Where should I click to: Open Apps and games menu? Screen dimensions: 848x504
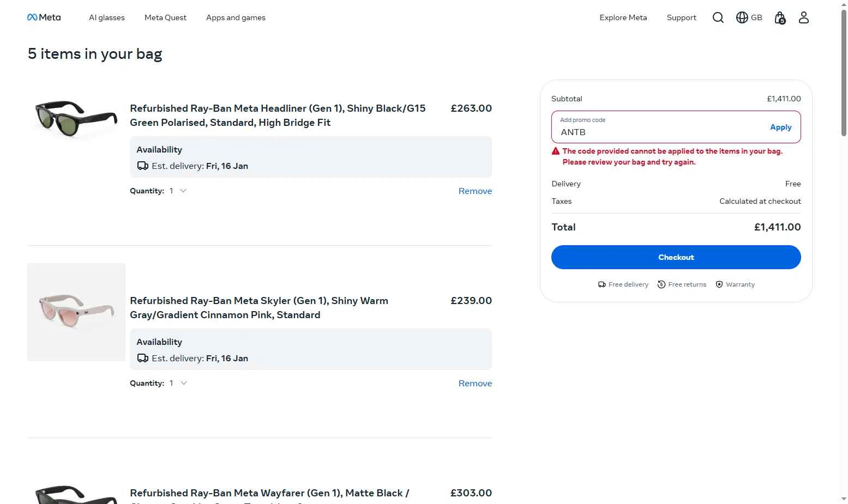(x=236, y=17)
